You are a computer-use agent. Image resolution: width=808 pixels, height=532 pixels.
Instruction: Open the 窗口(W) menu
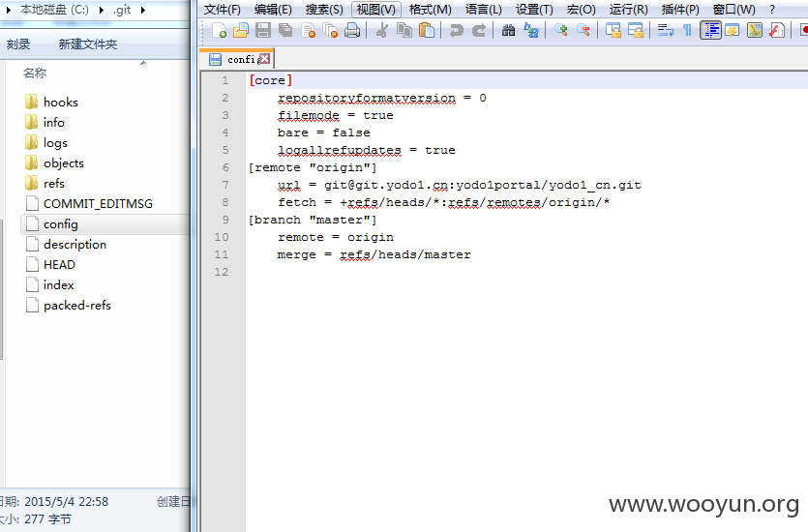point(733,10)
